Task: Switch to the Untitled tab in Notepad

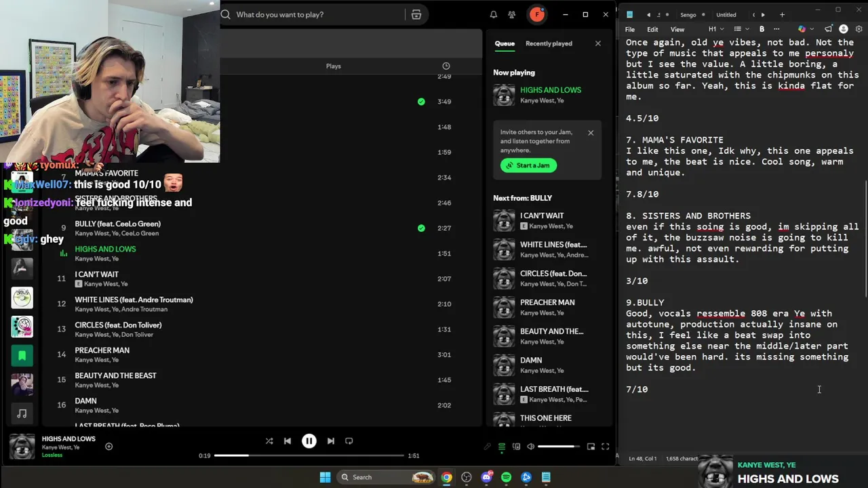Action: click(726, 15)
